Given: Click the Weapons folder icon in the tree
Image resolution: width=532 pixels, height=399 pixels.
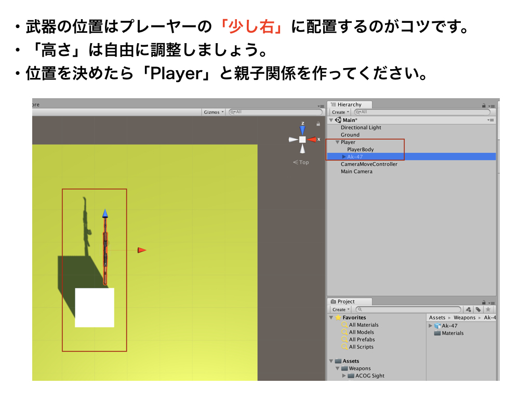Looking at the screenshot, I should (x=344, y=368).
